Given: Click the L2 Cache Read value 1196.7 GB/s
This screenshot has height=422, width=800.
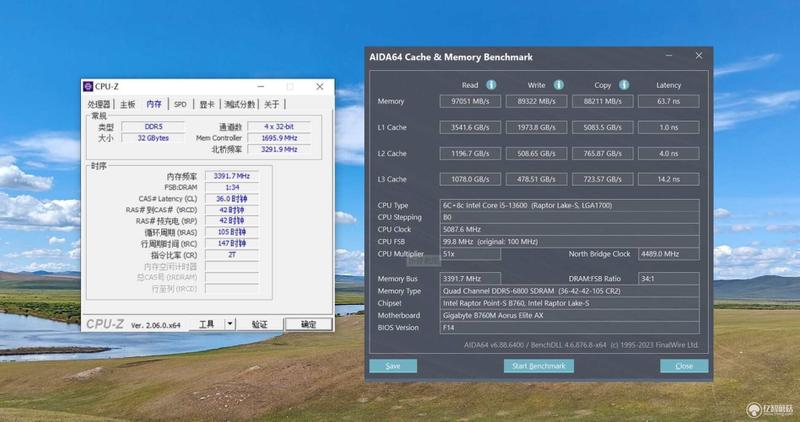Looking at the screenshot, I should click(470, 153).
